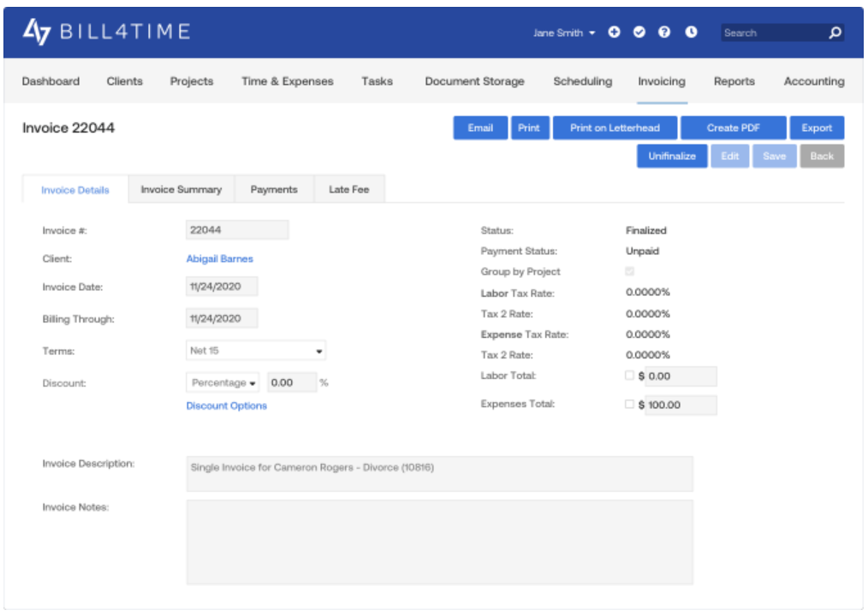This screenshot has width=868, height=616.
Task: Open the Projects menu
Action: tap(192, 81)
